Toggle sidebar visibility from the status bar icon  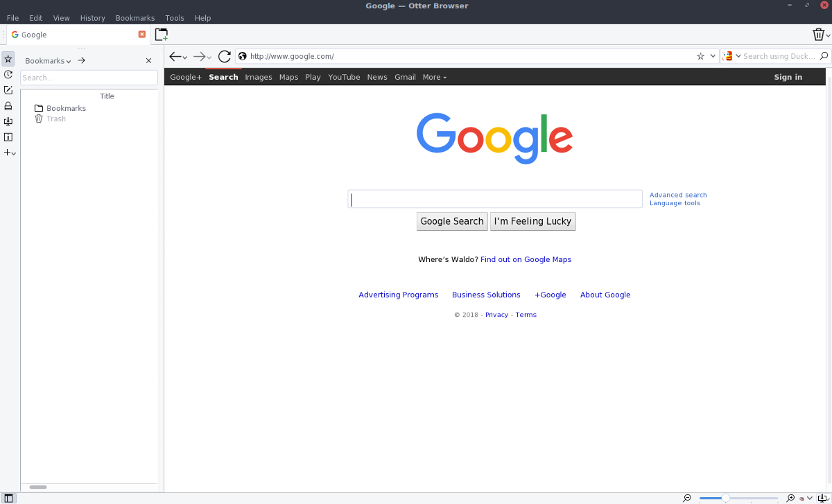[x=8, y=498]
